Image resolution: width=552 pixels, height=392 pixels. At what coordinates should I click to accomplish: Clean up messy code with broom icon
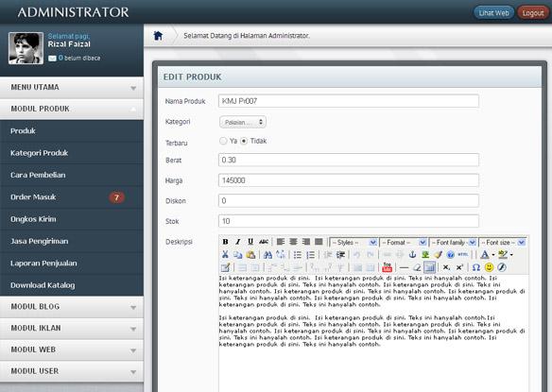click(438, 254)
